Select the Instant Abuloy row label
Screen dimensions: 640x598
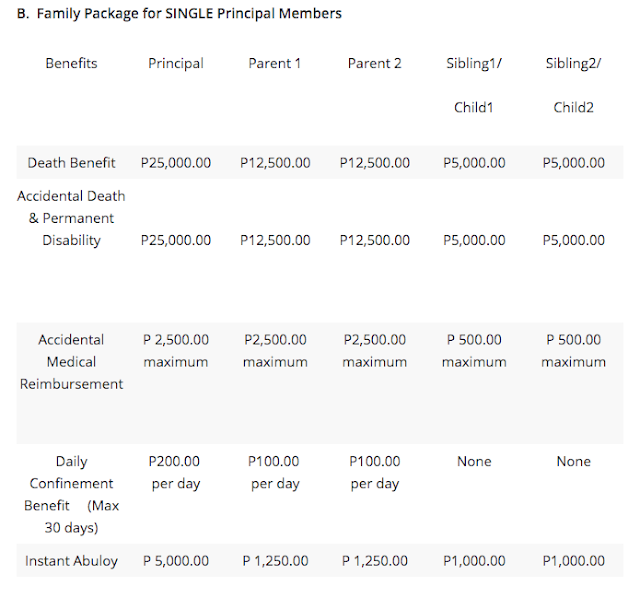coord(71,561)
